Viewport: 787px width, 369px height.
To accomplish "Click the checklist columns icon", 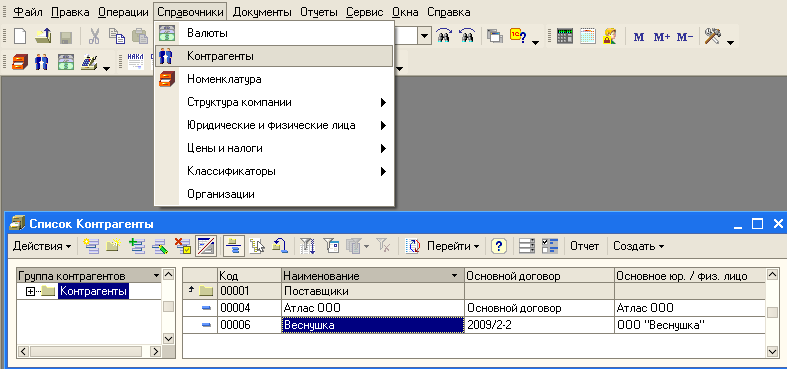I will [550, 246].
